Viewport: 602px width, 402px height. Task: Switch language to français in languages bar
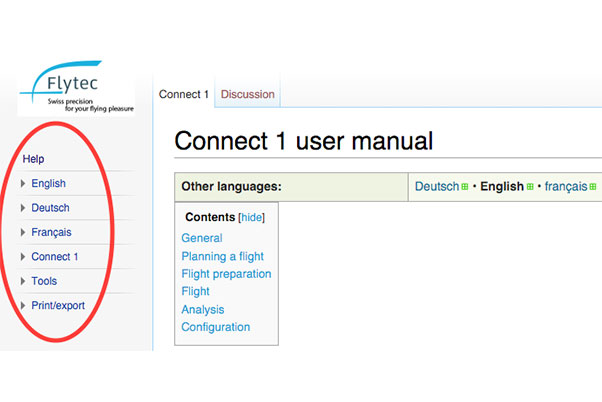pyautogui.click(x=566, y=187)
